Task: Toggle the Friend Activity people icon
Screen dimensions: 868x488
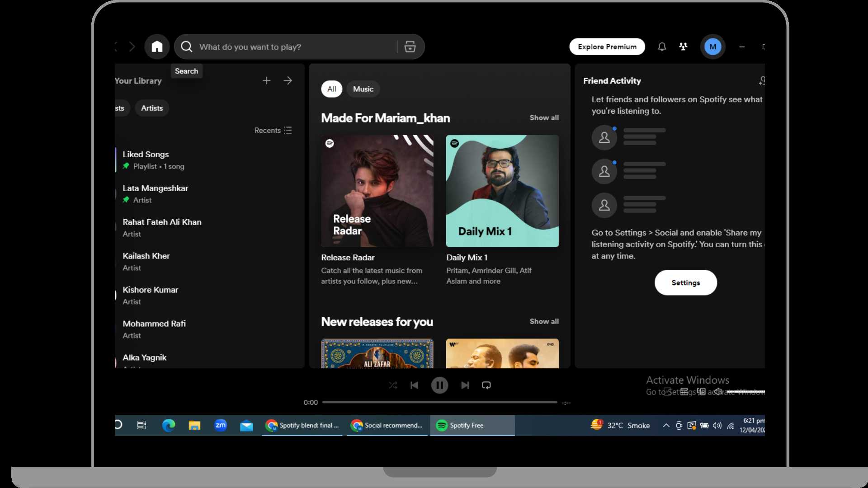Action: pos(683,47)
